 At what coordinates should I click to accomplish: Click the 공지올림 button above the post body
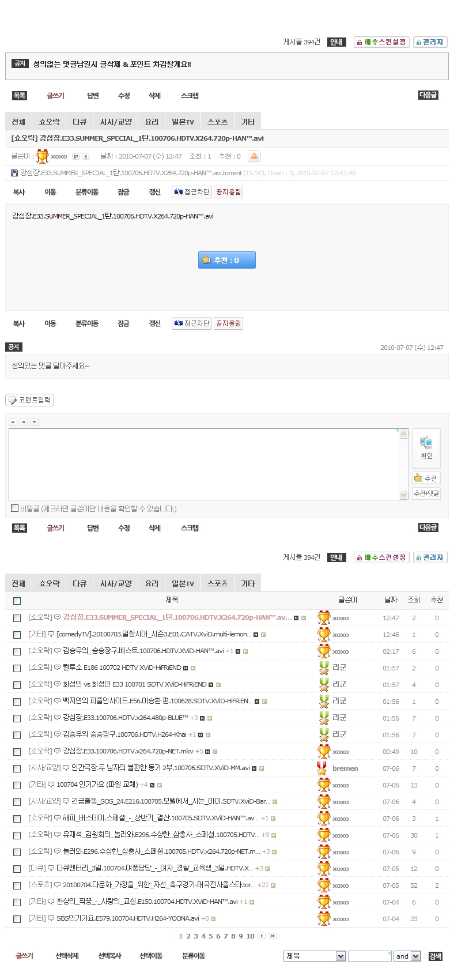tap(228, 192)
